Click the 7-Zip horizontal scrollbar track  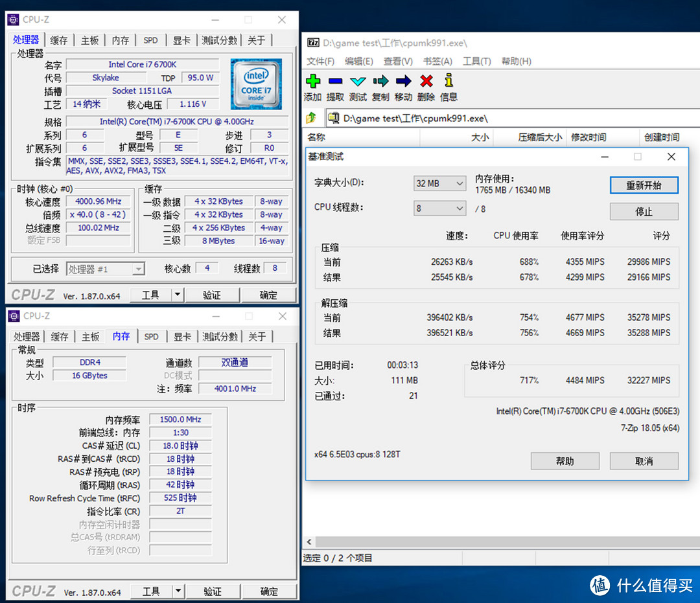[x=507, y=542]
